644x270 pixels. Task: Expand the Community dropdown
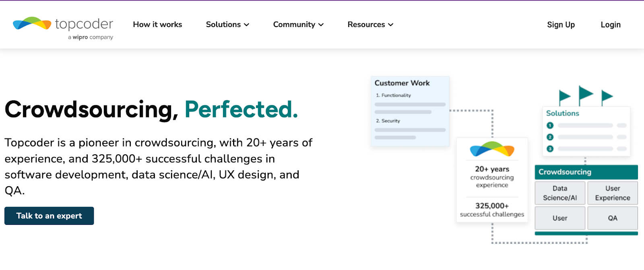point(298,25)
